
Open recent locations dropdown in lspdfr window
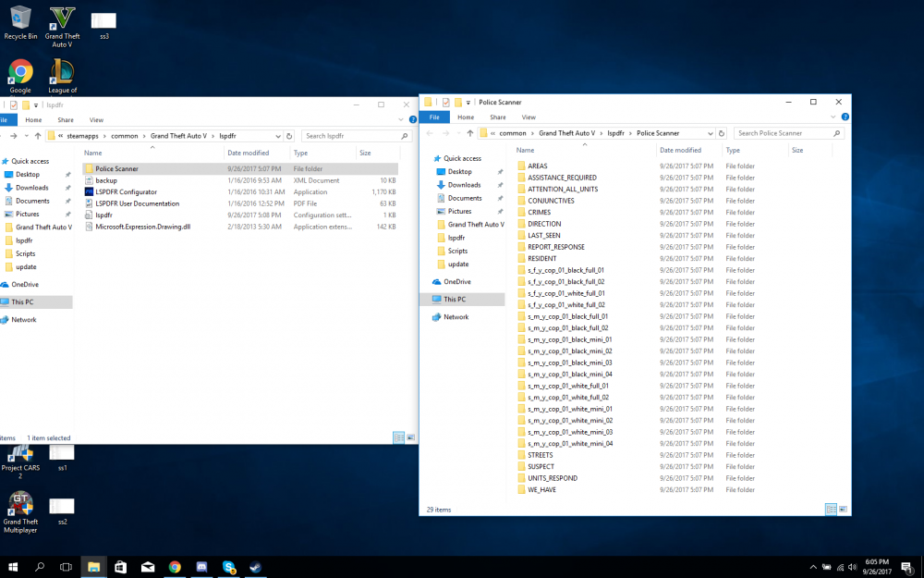(27, 136)
